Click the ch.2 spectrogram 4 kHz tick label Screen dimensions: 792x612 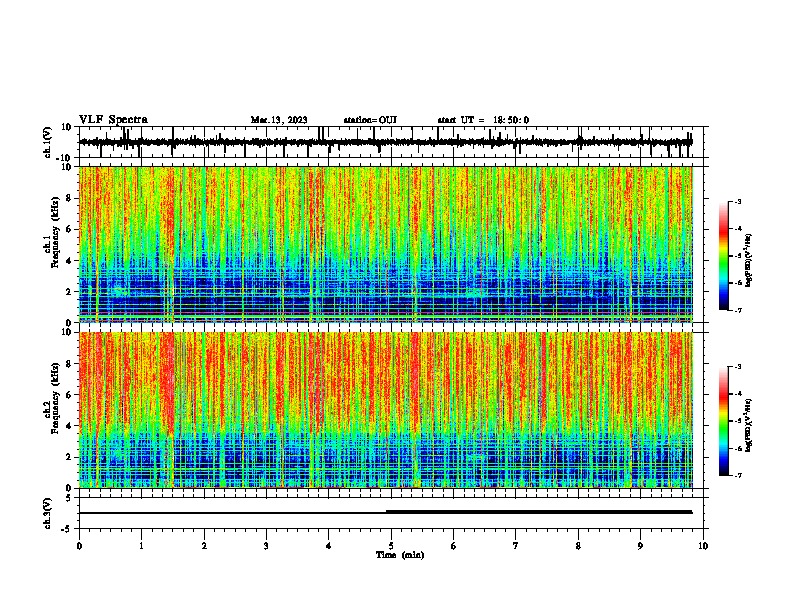point(69,426)
